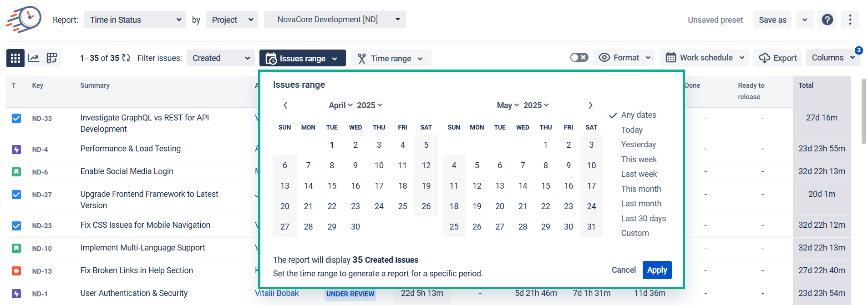Viewport: 868px width, 305px height.
Task: Open the Work schedule dropdown
Action: (x=704, y=58)
